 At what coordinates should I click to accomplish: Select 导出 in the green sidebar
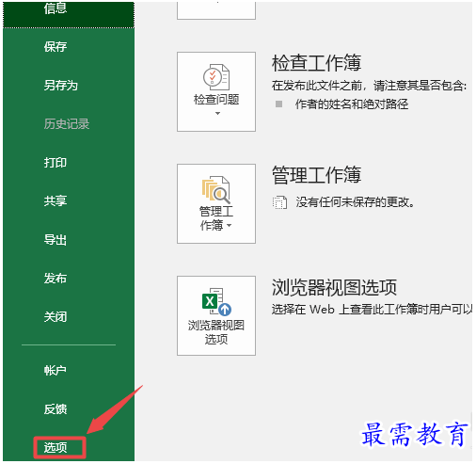tap(56, 240)
